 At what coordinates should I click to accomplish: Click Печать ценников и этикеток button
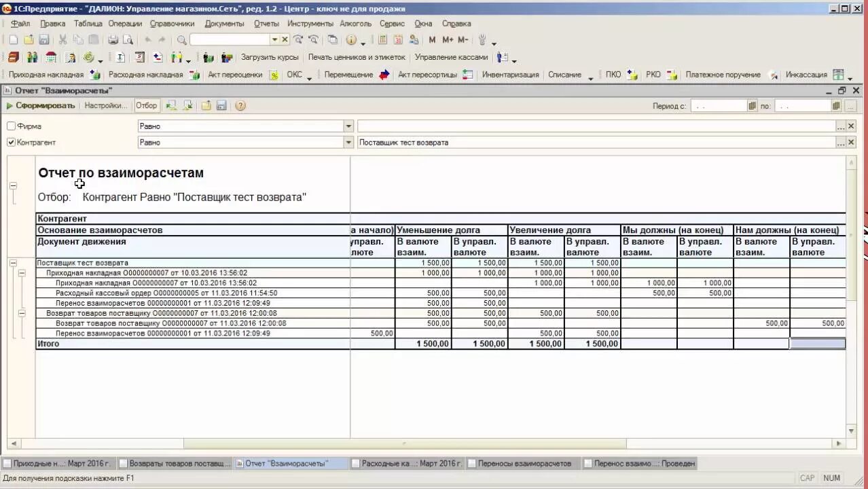tap(357, 57)
